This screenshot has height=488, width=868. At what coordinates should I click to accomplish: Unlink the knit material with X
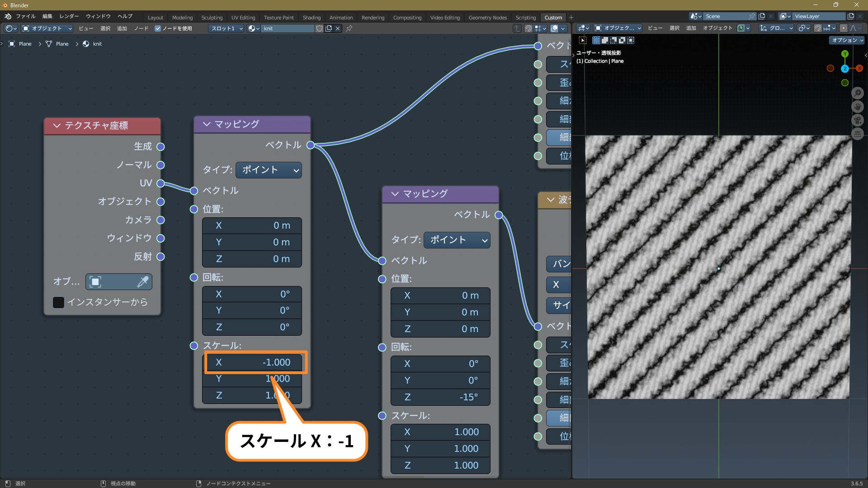338,28
